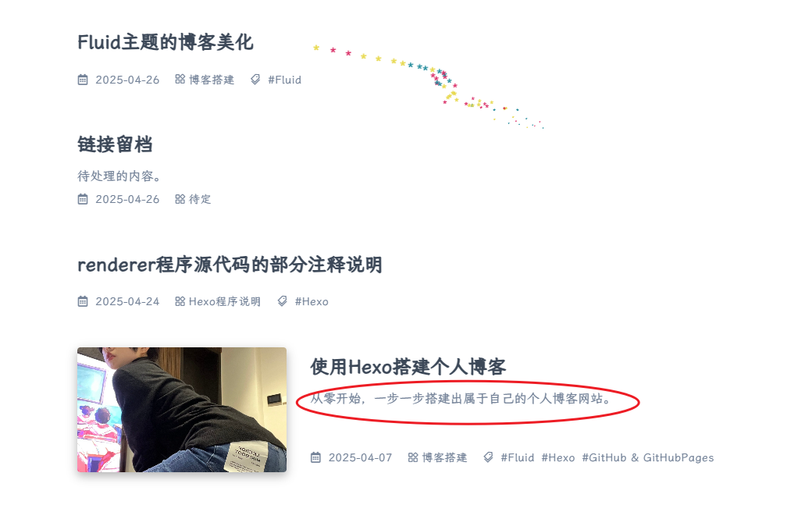Click the tag icon before #Fluid in the first post
The image size is (812, 512).
click(x=255, y=79)
